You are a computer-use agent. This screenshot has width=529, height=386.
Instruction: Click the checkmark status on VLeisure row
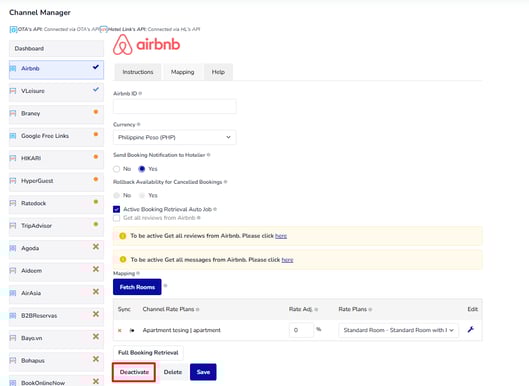[96, 89]
